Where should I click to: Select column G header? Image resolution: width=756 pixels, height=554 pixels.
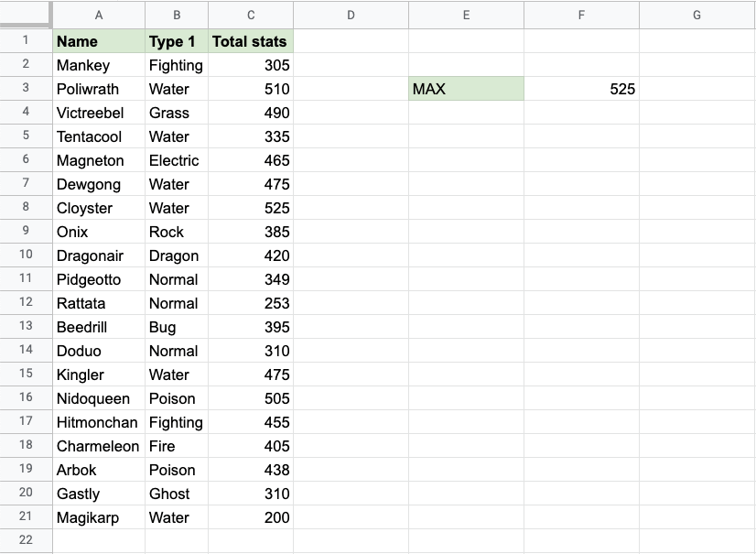click(x=697, y=15)
